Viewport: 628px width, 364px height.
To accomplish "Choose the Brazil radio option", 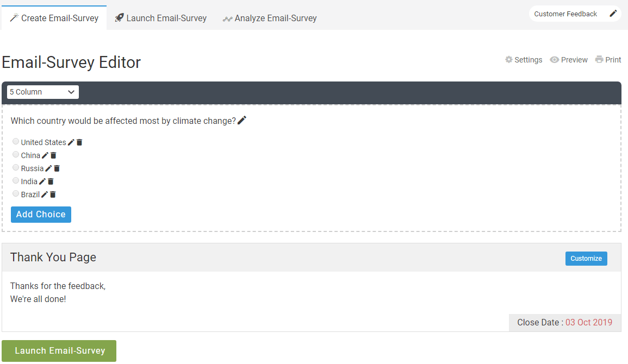I will pos(16,194).
